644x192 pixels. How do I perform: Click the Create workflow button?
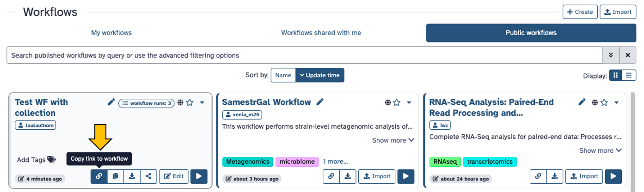580,12
